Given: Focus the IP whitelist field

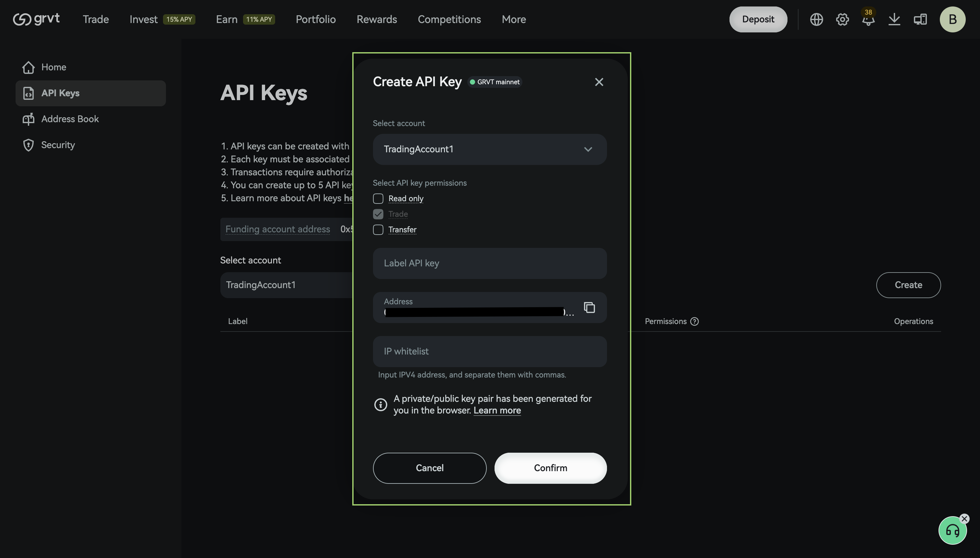Looking at the screenshot, I should [489, 352].
